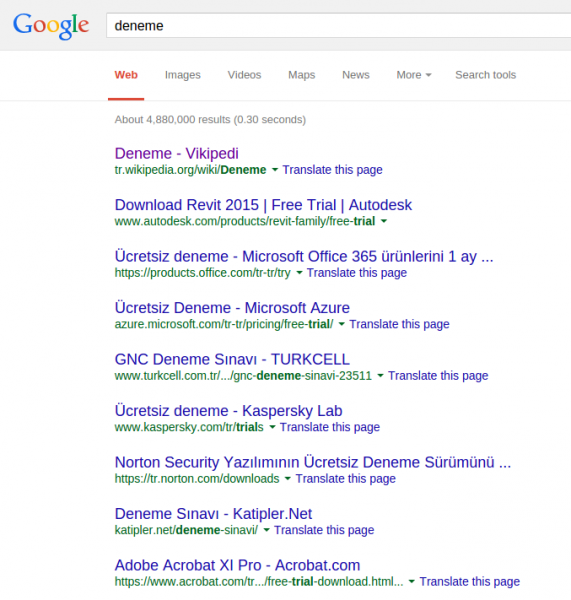Viewport: 571px width, 600px height.
Task: Open the Deneme - Vikipedi result
Action: (176, 153)
